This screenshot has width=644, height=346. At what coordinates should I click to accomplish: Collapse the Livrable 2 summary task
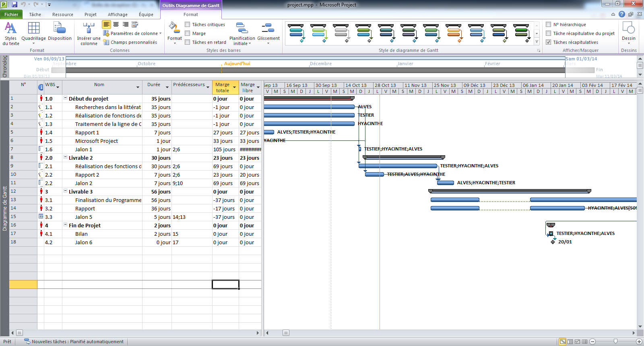click(x=65, y=158)
